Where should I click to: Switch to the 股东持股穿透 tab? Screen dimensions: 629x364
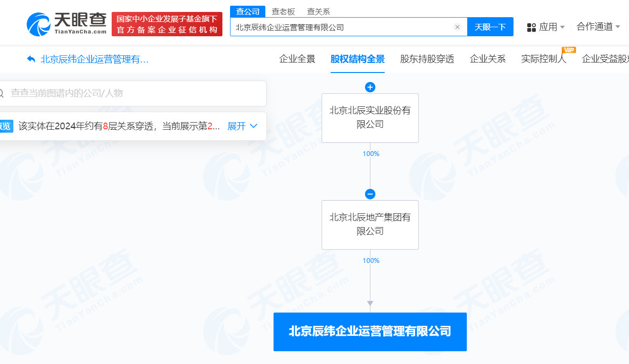click(x=427, y=59)
